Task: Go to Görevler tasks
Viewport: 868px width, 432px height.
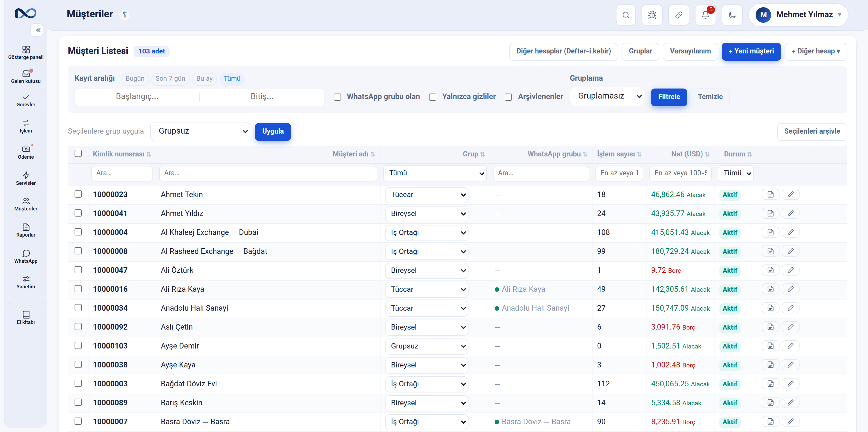Action: (26, 100)
